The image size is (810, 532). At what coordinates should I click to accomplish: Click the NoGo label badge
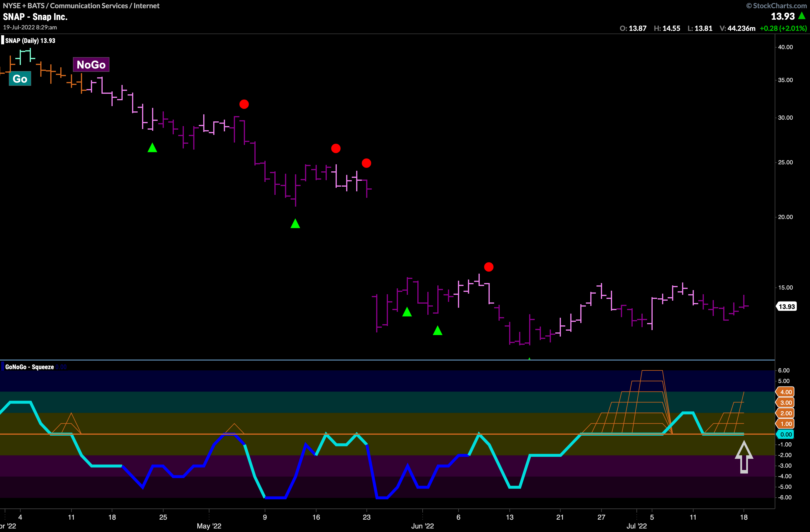[x=91, y=65]
